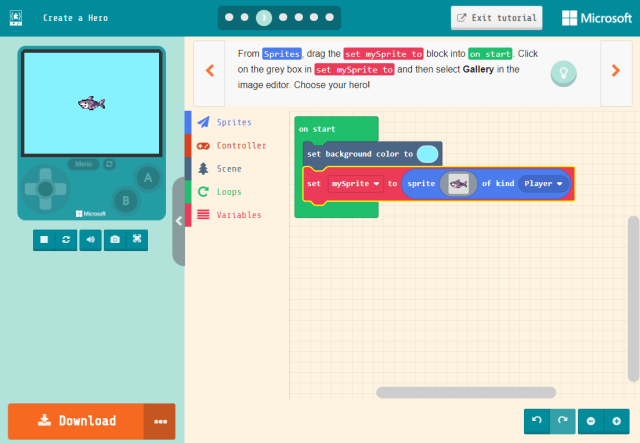This screenshot has width=640, height=443.
Task: Select the set background color block
Action: click(359, 154)
